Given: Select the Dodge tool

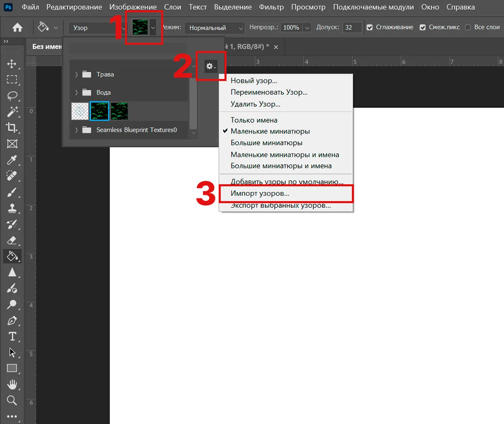Looking at the screenshot, I should click(x=12, y=304).
